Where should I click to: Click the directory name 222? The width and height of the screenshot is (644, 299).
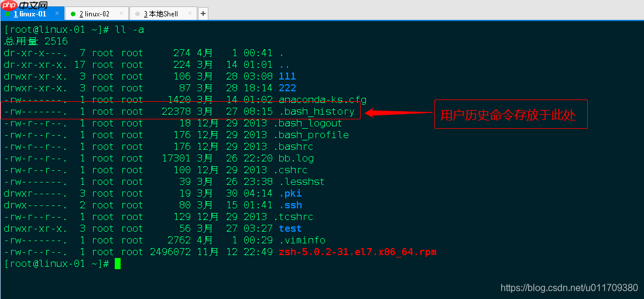pyautogui.click(x=287, y=88)
